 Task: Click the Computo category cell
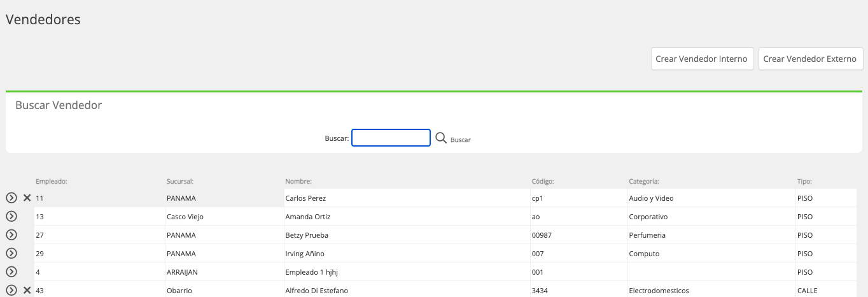coord(711,254)
